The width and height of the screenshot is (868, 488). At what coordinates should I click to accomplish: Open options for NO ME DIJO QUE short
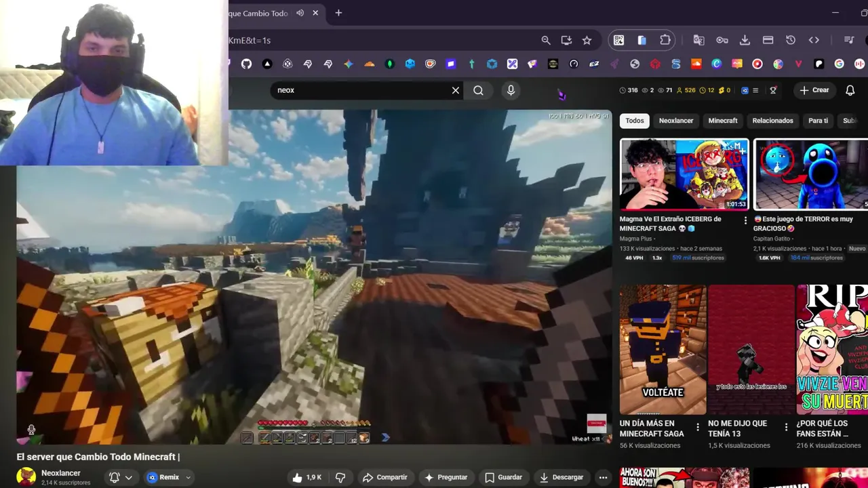[x=786, y=428]
